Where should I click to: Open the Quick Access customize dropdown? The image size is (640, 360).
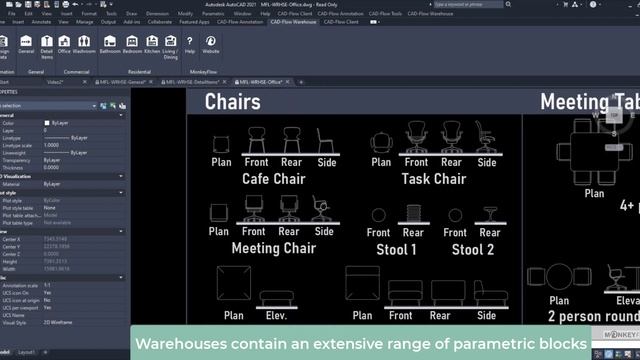pos(111,4)
